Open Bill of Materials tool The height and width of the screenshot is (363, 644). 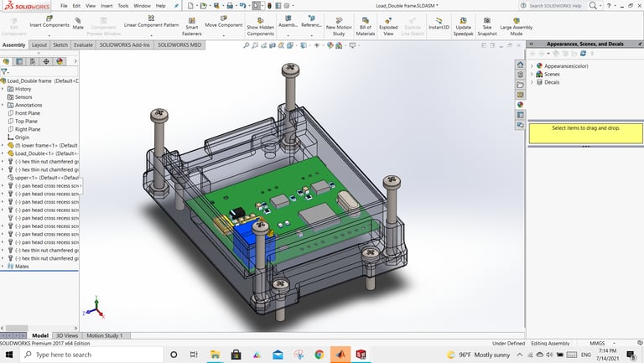(366, 25)
